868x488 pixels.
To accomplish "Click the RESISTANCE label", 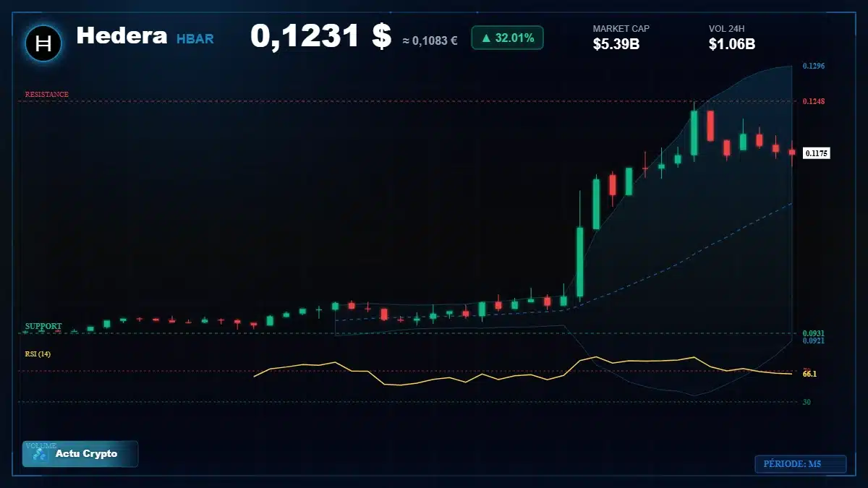I will point(47,95).
